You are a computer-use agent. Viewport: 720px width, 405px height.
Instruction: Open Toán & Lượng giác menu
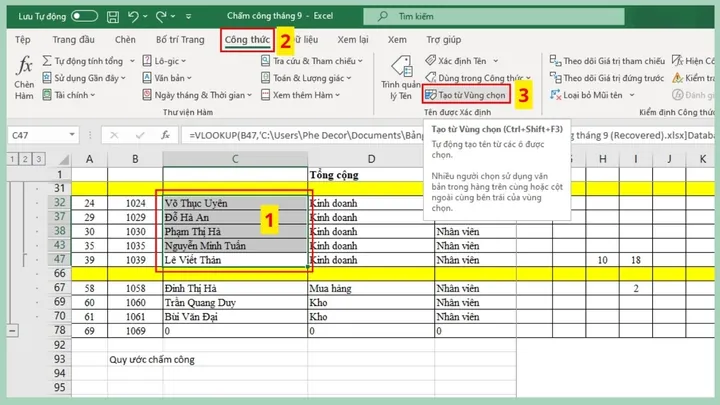[x=306, y=78]
